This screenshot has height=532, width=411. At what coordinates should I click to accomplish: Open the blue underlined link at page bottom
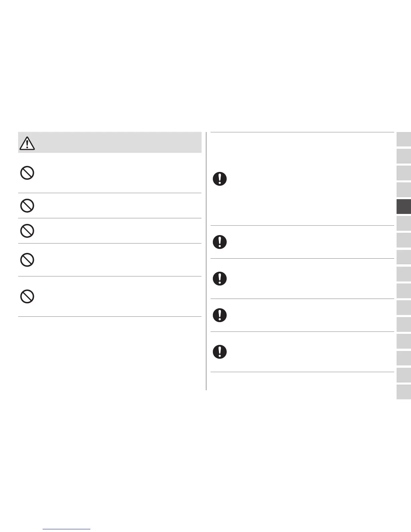point(67,529)
